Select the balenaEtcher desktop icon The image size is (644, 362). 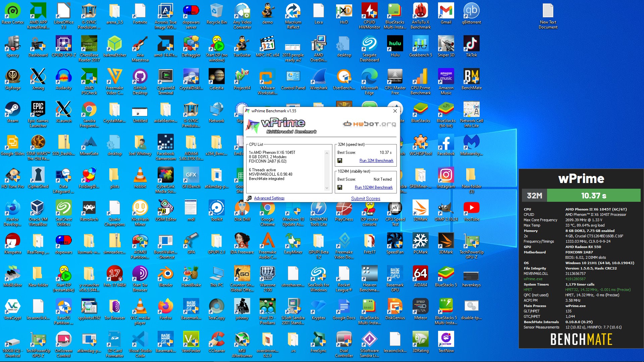115,47
